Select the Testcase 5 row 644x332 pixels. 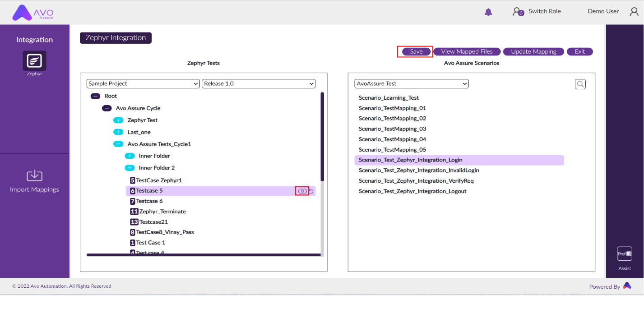(x=220, y=191)
